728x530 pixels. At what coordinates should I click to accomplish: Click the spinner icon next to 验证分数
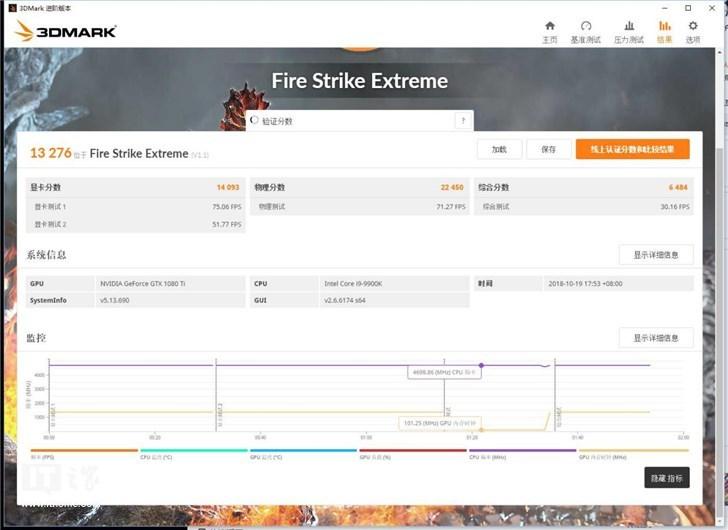coord(254,120)
